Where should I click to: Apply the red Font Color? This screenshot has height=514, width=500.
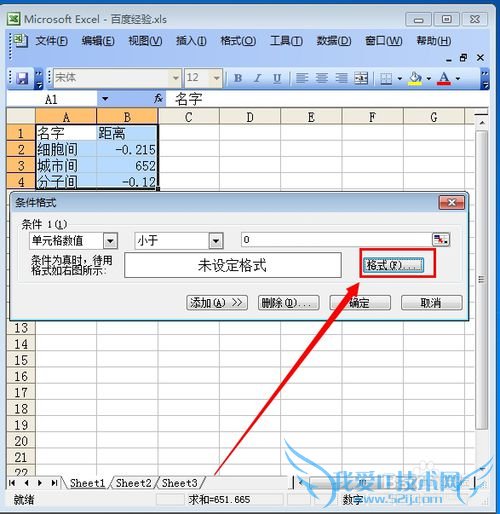pos(444,79)
